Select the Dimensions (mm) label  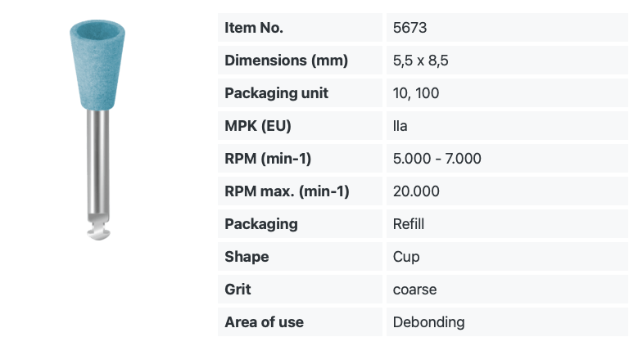pyautogui.click(x=286, y=61)
